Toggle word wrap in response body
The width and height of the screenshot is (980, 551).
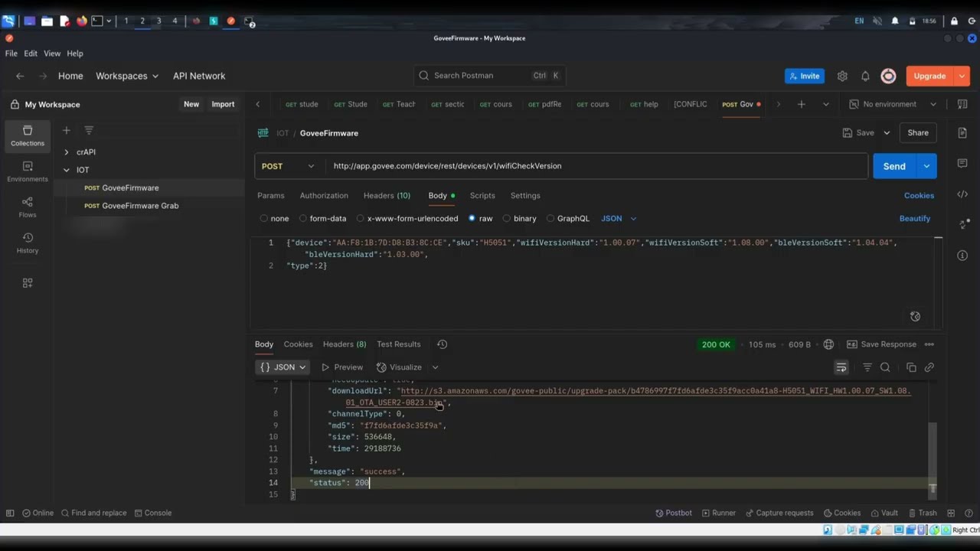pos(841,367)
